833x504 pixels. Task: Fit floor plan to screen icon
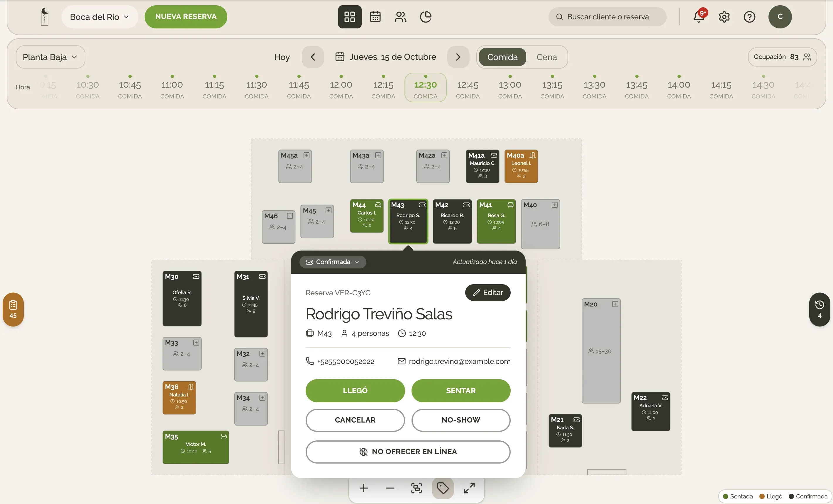coord(416,488)
